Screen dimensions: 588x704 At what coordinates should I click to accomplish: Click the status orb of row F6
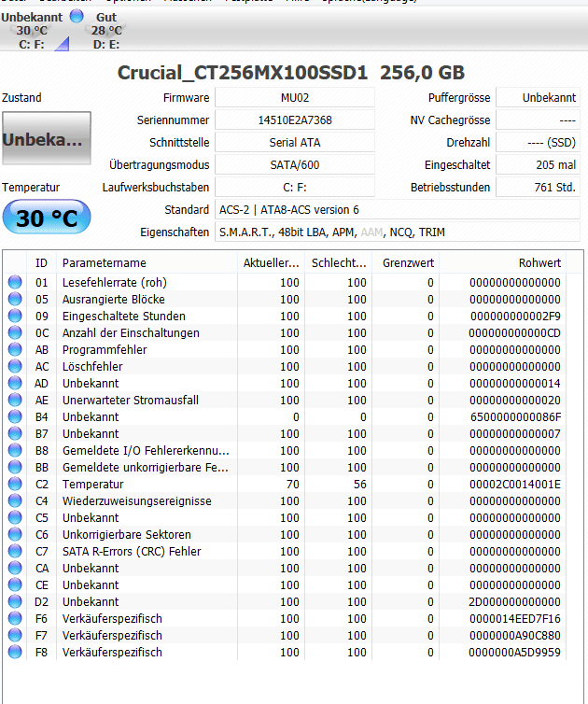(x=15, y=618)
